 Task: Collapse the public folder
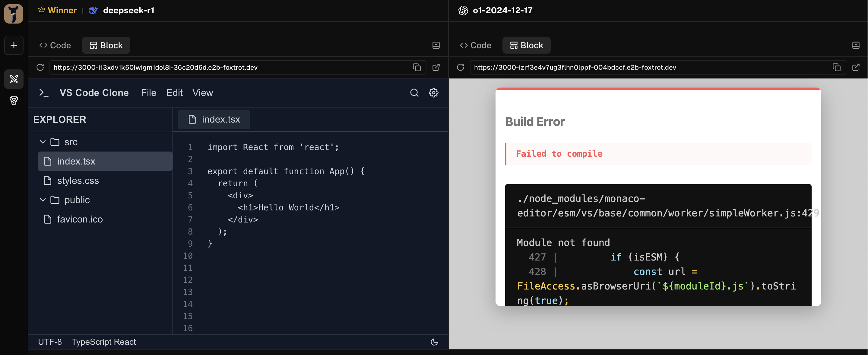click(x=43, y=200)
